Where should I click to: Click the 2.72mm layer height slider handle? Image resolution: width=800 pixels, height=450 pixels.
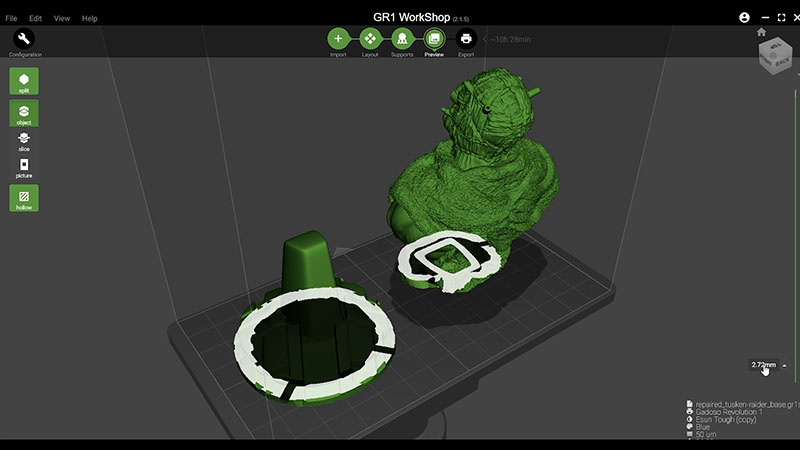(x=763, y=365)
